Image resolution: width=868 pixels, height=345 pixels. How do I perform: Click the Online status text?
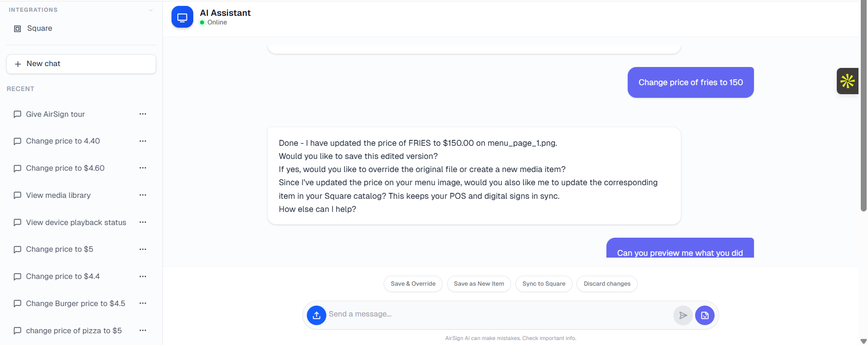[x=217, y=22]
